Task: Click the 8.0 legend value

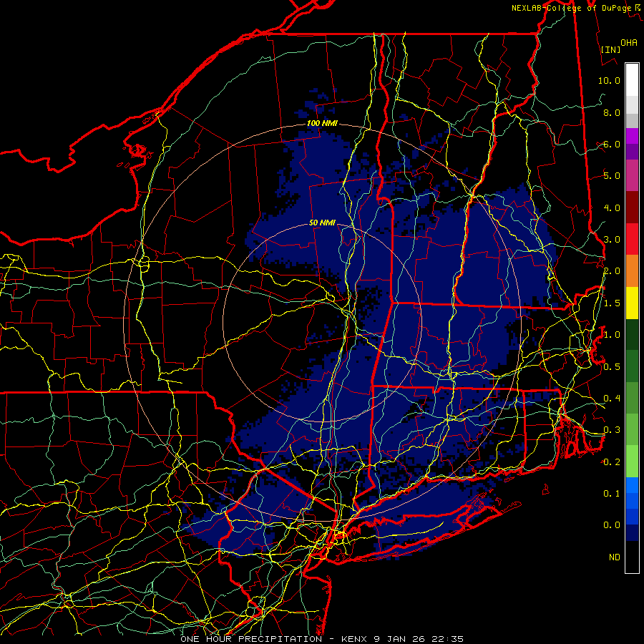Action: coord(612,112)
